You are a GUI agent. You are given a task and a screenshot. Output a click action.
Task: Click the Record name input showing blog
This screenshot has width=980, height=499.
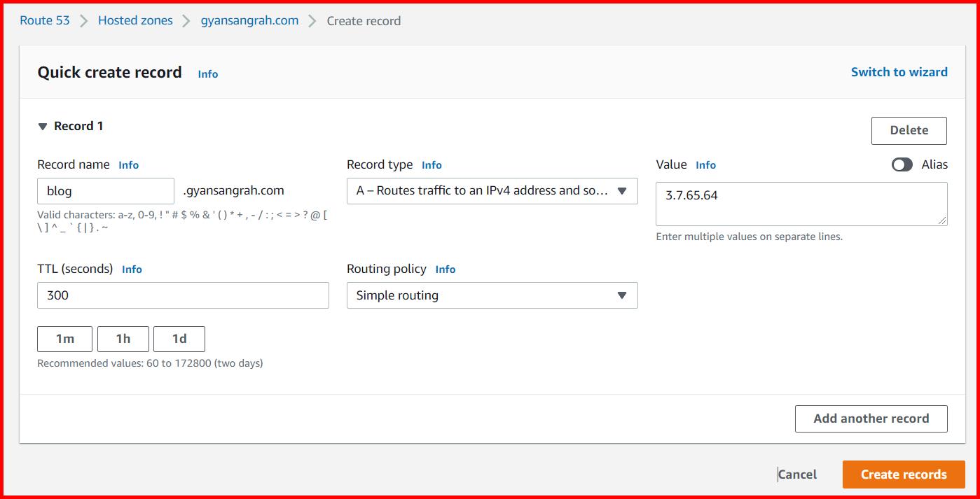(105, 190)
